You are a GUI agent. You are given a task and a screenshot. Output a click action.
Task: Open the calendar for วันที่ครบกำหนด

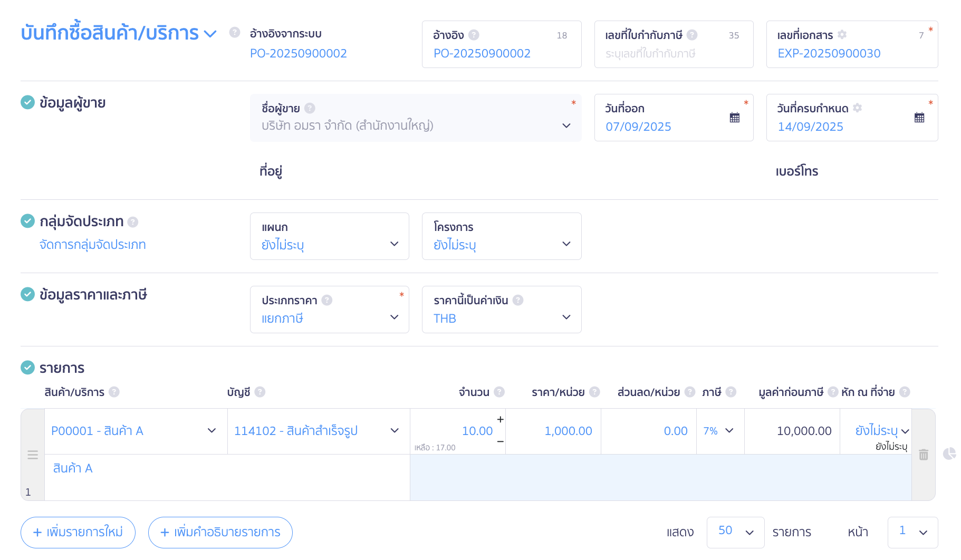pos(919,118)
